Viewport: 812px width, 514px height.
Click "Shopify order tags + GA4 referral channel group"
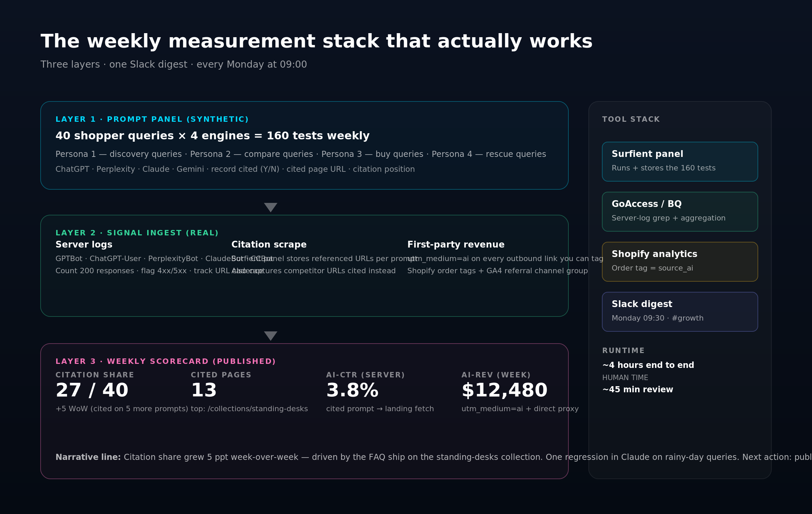tap(497, 271)
